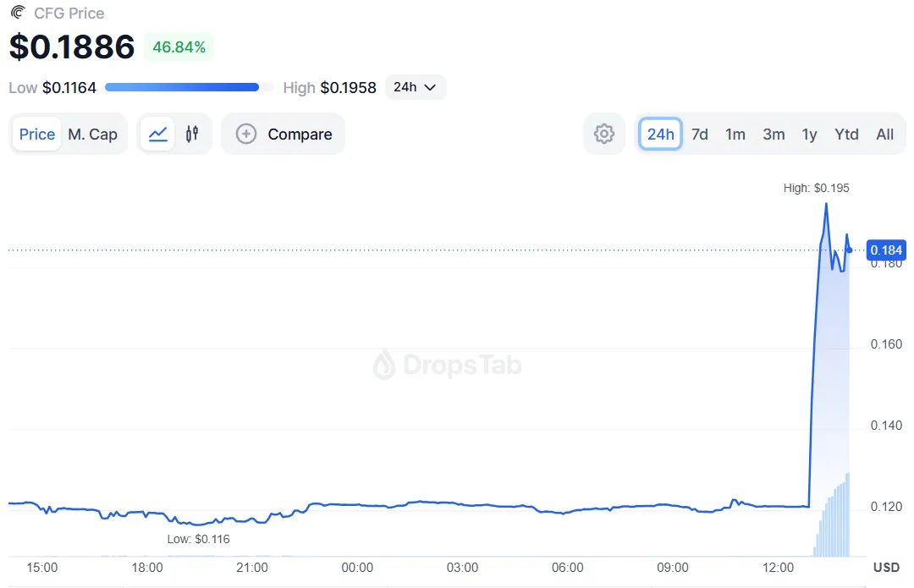
Task: Select the Price toggle
Action: coord(37,134)
